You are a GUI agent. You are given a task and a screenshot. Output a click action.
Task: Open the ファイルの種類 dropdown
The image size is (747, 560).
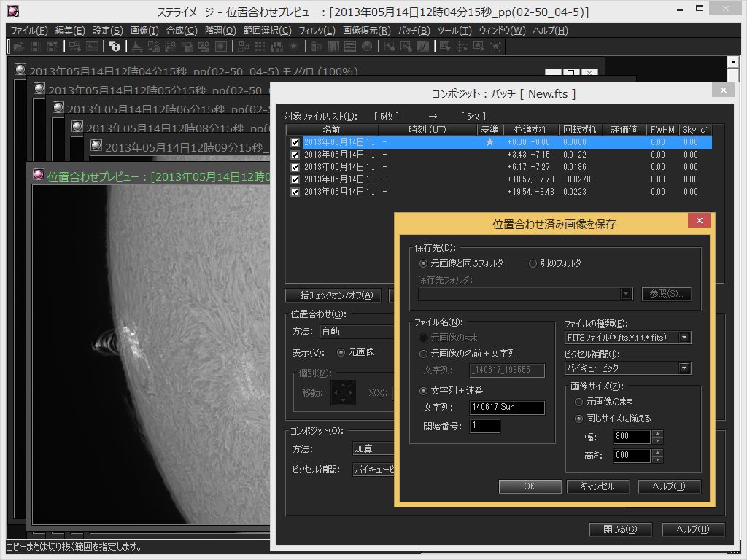pyautogui.click(x=684, y=338)
